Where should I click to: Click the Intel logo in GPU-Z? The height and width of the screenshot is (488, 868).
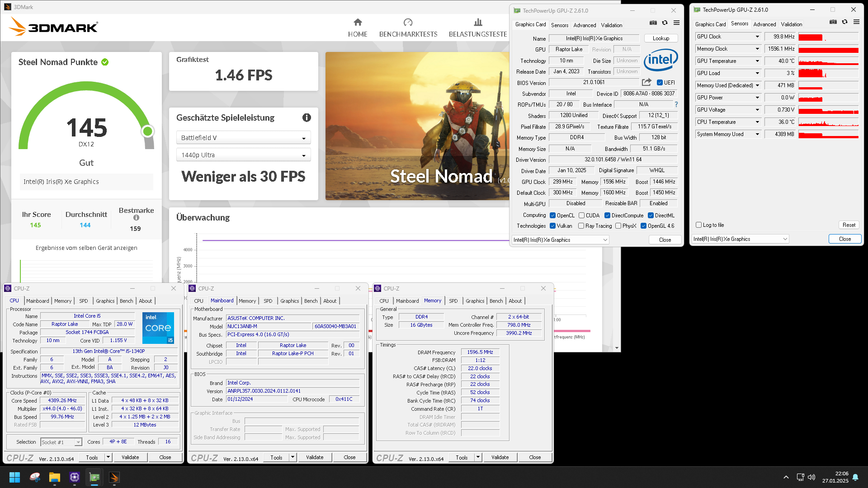tap(660, 60)
